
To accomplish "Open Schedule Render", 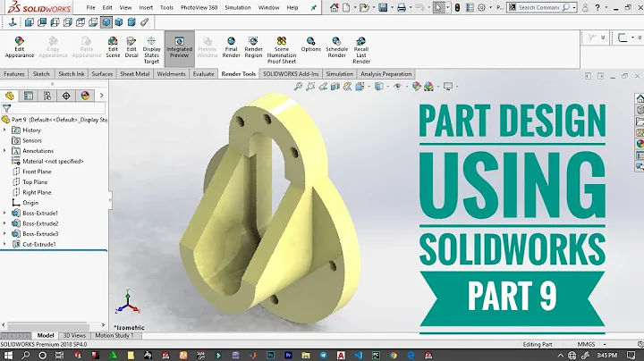I will pyautogui.click(x=337, y=47).
